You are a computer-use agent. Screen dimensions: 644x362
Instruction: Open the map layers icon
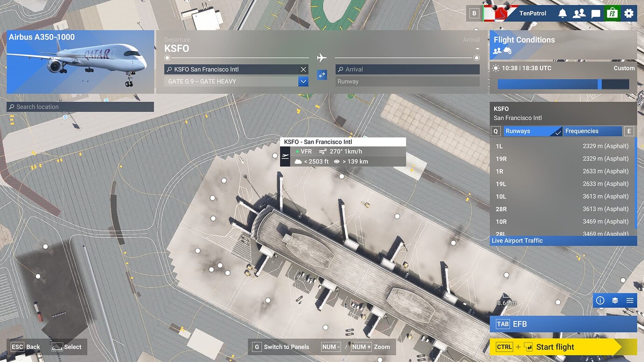coord(615,300)
